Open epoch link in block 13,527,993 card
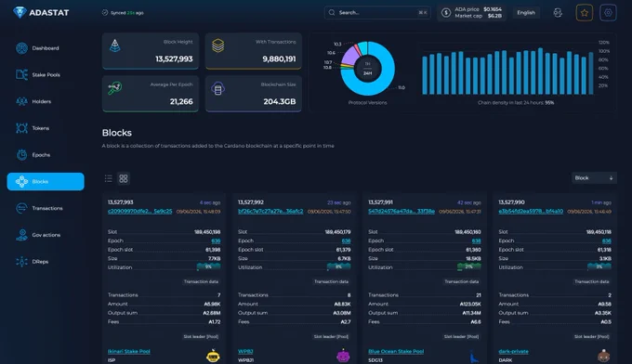The height and width of the screenshot is (364, 632). tap(216, 240)
